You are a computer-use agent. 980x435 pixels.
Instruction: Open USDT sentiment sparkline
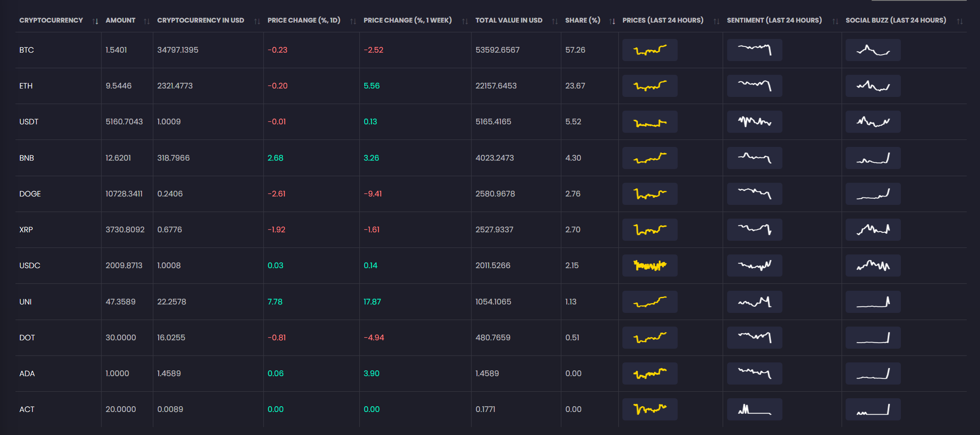pos(755,122)
